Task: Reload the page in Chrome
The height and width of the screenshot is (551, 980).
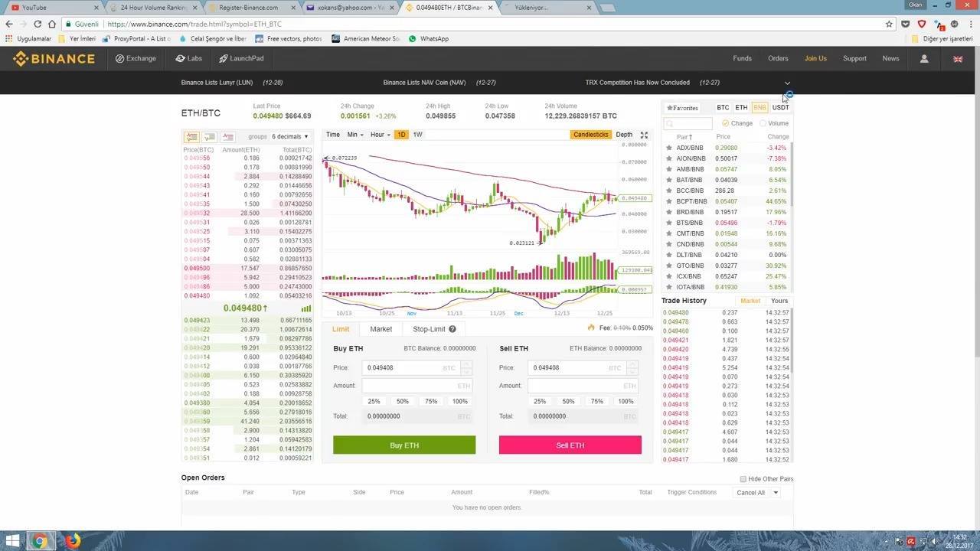Action: pyautogui.click(x=36, y=24)
